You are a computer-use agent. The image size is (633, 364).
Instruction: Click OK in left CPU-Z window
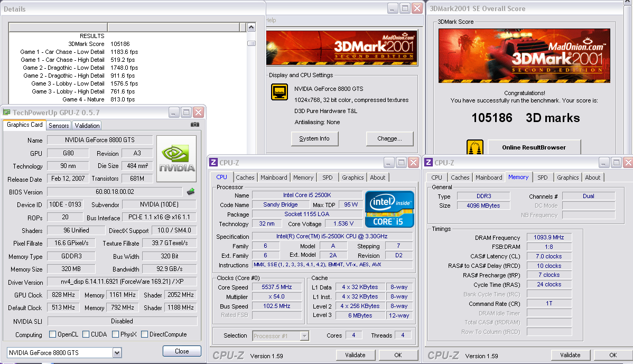coord(398,355)
